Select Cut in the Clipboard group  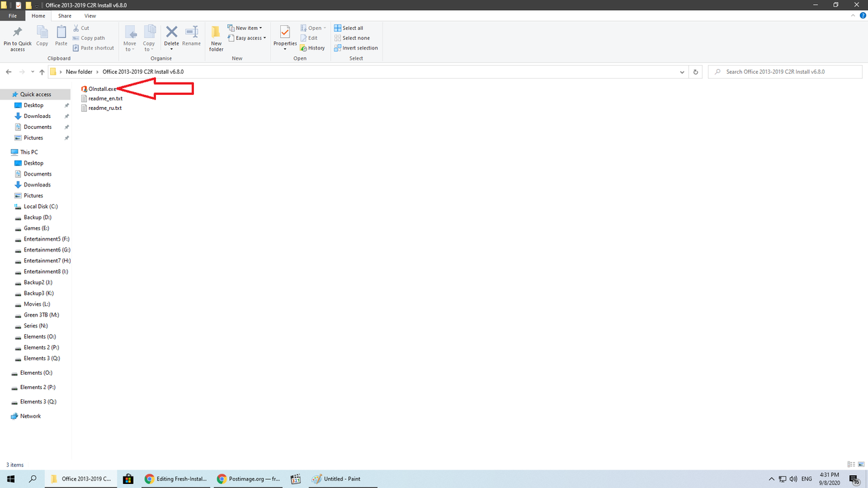81,28
